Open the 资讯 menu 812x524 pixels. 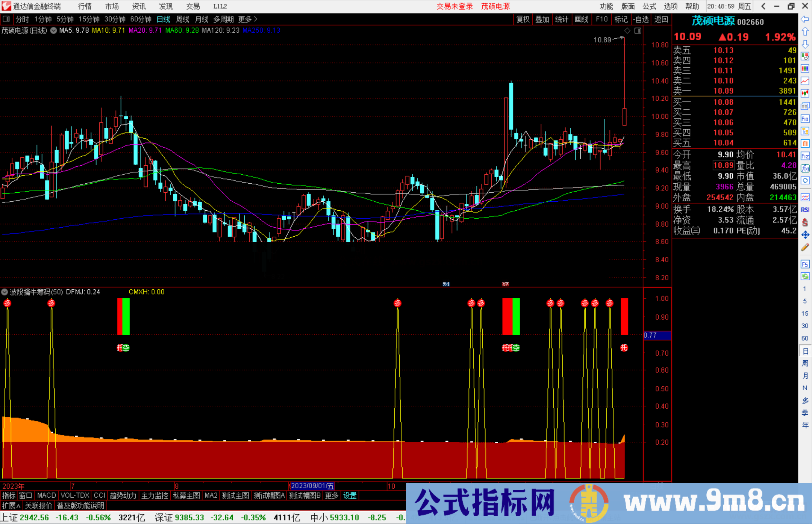tap(139, 6)
